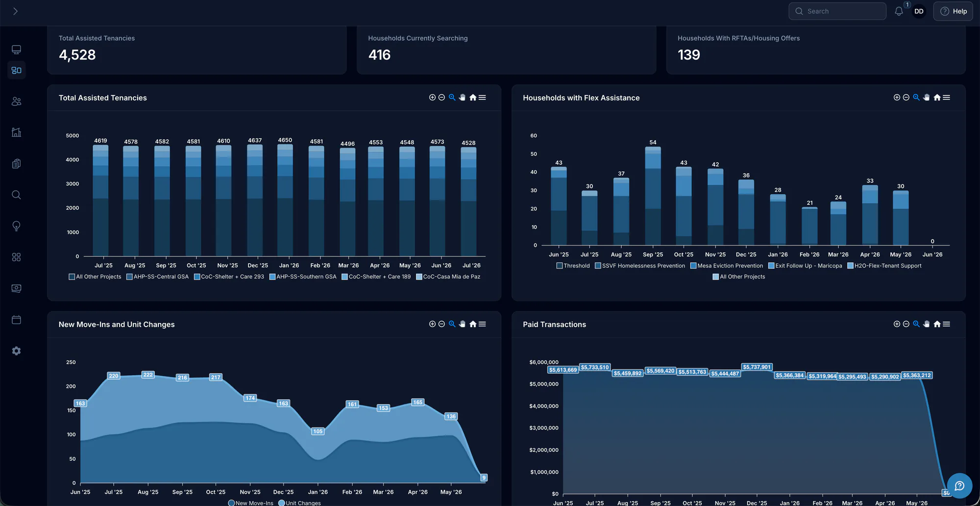
Task: Open the people icon in the sidebar
Action: [16, 101]
